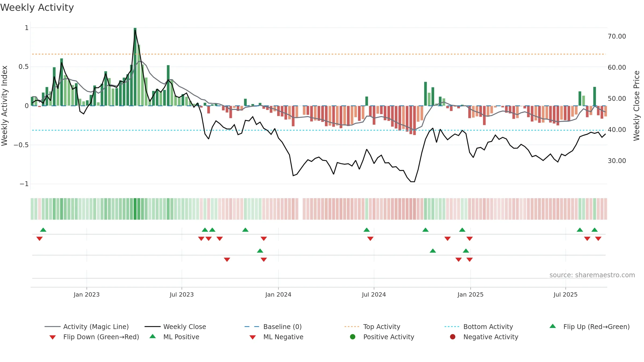This screenshot has width=644, height=362.
Task: Toggle the ML Positive legend entry
Action: point(174,337)
